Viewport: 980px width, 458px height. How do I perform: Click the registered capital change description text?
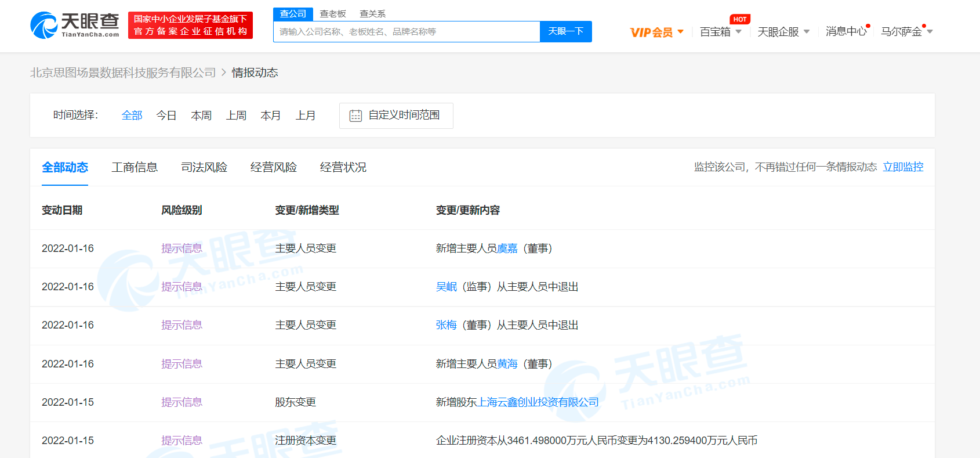coord(597,441)
